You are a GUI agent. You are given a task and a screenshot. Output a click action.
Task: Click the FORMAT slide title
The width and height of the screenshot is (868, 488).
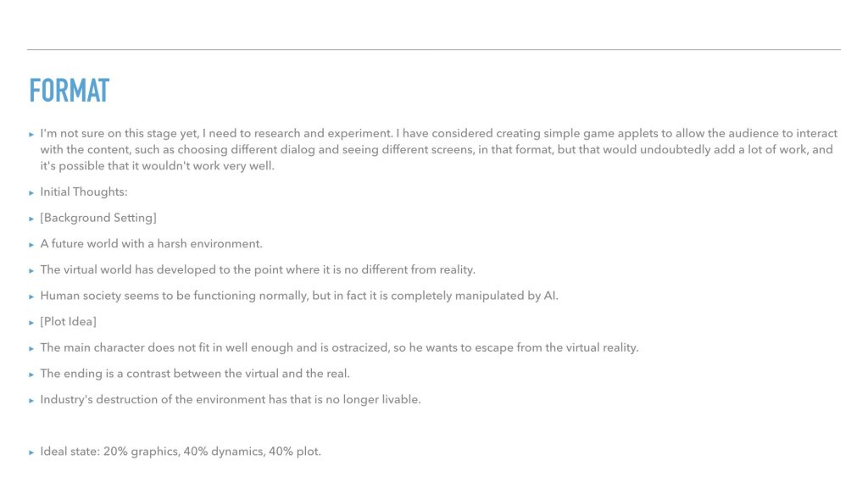[x=70, y=91]
